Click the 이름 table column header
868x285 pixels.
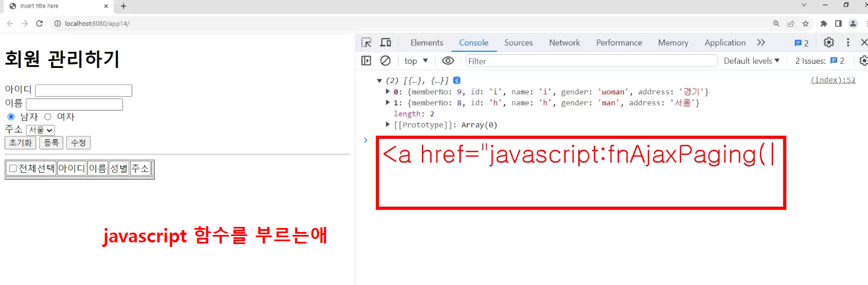point(97,169)
